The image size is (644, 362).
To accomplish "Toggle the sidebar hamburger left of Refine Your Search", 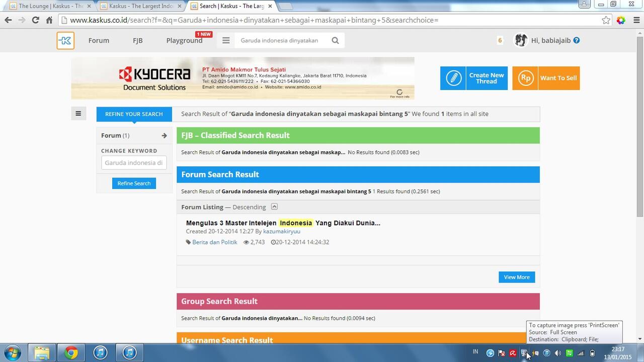I will coord(78,114).
